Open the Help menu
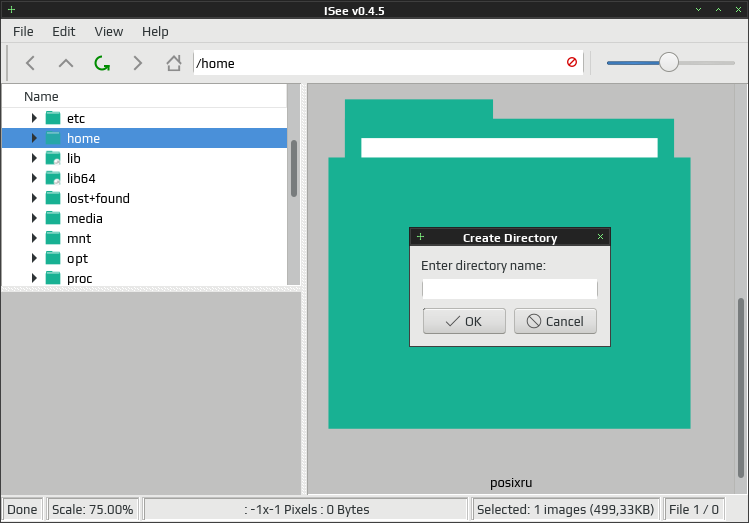 (155, 32)
